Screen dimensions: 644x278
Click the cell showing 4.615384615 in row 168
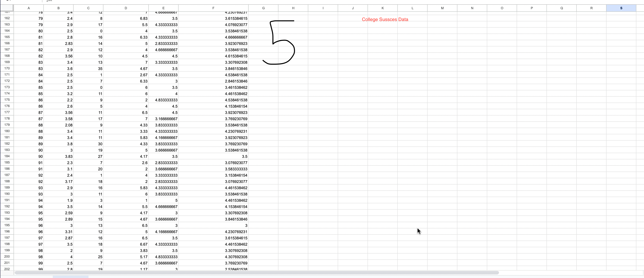coord(213,56)
